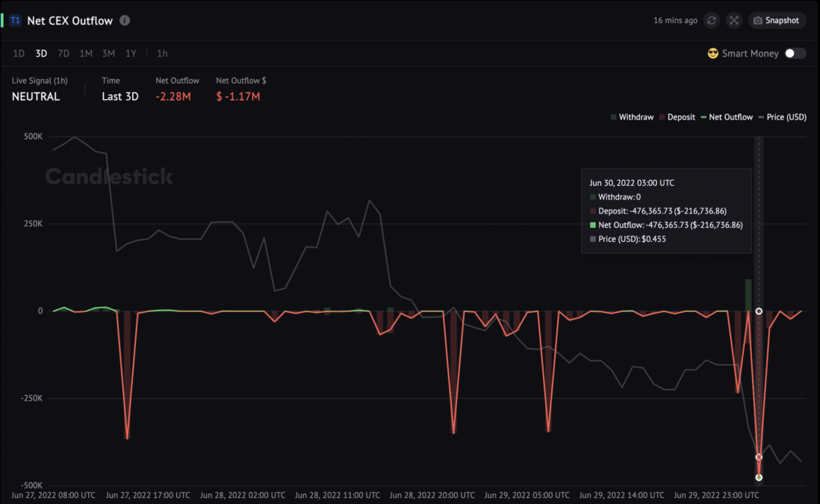Click the highlighted data point at zero line
Image resolution: width=820 pixels, height=504 pixels.
759,311
